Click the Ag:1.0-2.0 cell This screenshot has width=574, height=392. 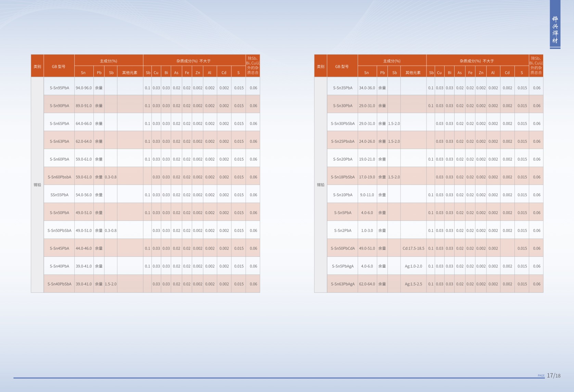[x=413, y=266]
